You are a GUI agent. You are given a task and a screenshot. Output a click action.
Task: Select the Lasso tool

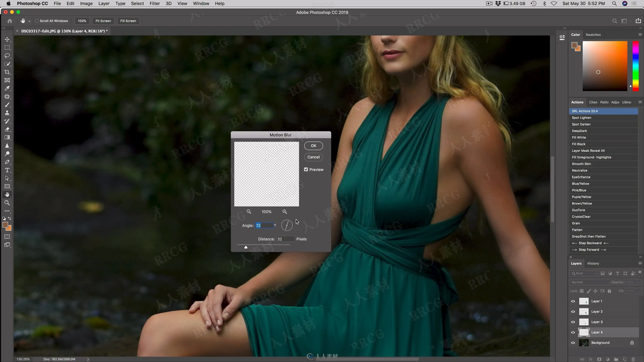[7, 56]
